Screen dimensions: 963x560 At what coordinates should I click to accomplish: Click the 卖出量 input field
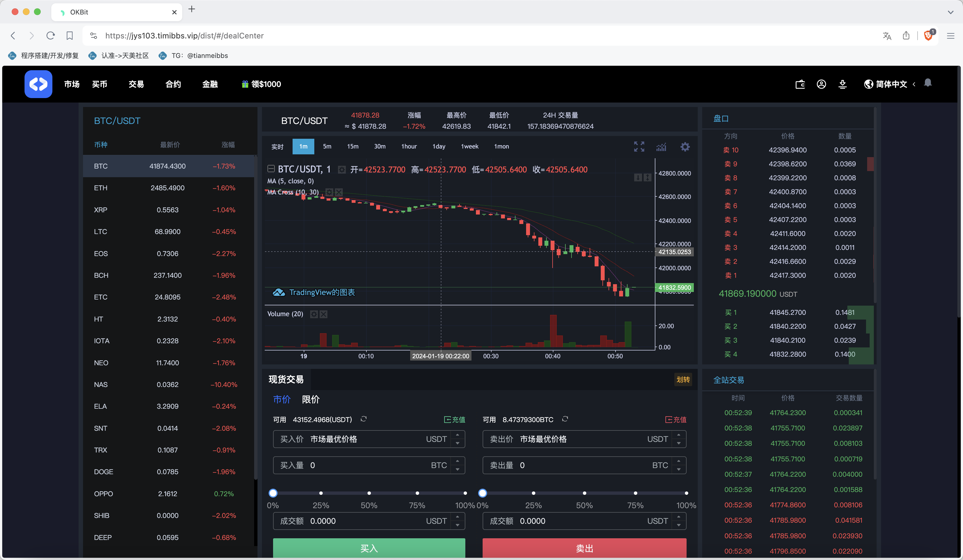(x=584, y=465)
